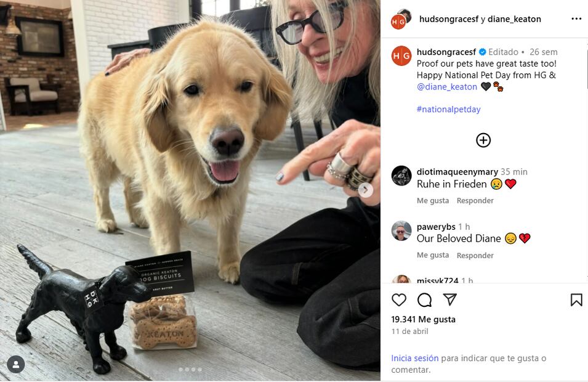The height and width of the screenshot is (382, 588).
Task: Open more options three-dot menu
Action: [x=576, y=18]
